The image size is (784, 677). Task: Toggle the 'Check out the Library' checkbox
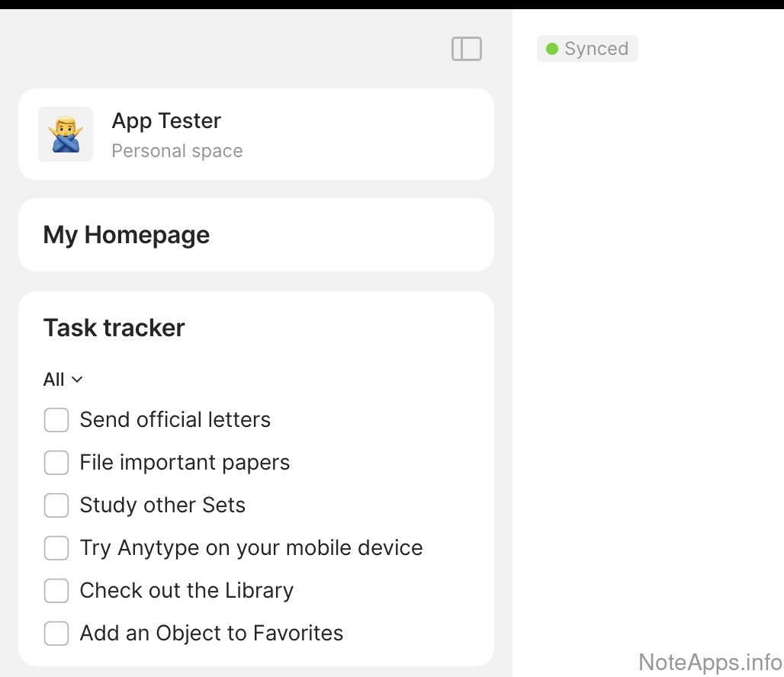(x=56, y=590)
